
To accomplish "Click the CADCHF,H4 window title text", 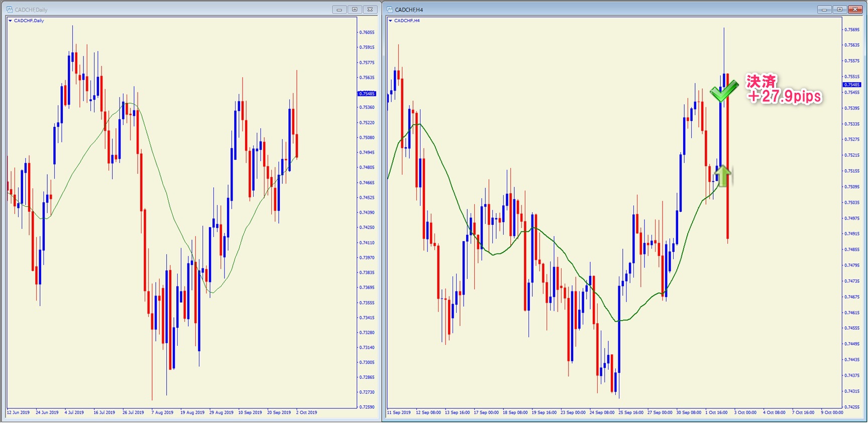I will [409, 10].
